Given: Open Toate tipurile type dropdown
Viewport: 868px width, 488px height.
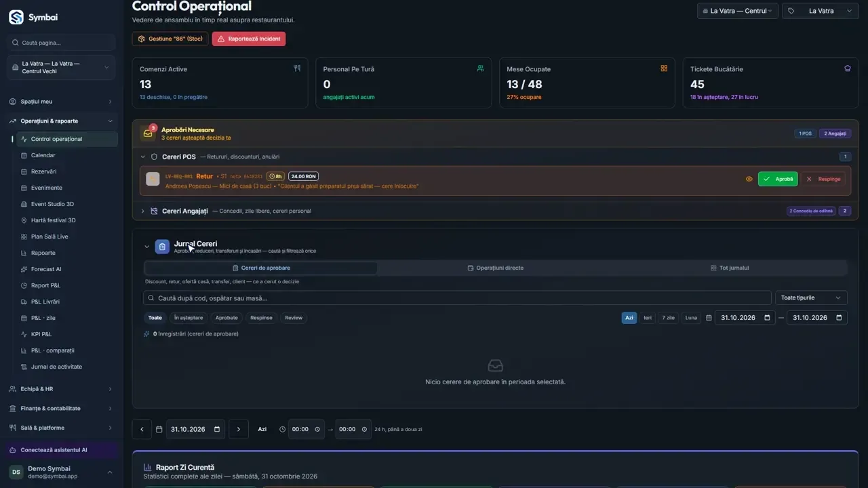Looking at the screenshot, I should [811, 298].
